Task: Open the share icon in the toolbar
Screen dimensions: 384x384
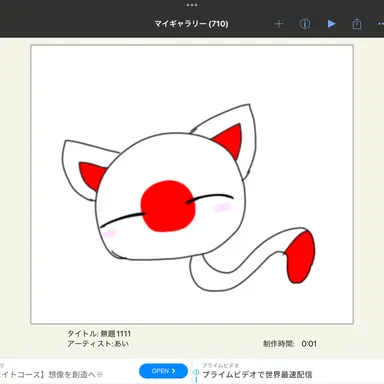Action: pyautogui.click(x=357, y=24)
